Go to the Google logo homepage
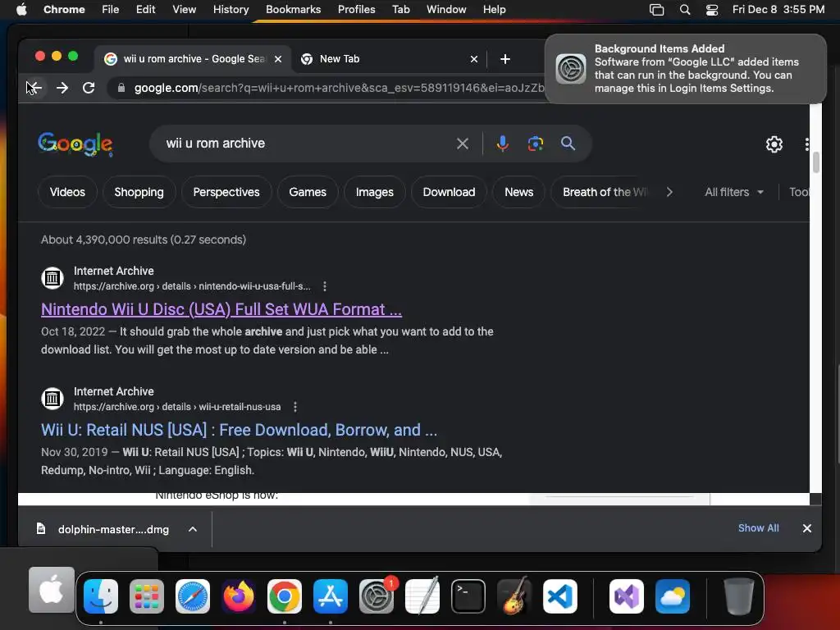This screenshot has width=840, height=630. [75, 144]
